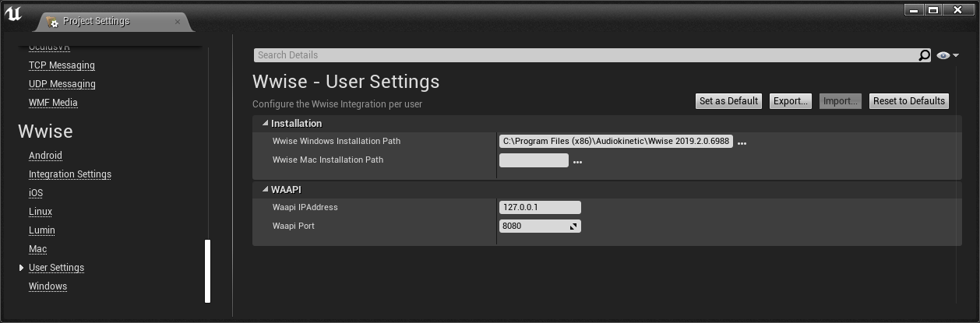Click the left panel scrollbar thumb
980x323 pixels.
pos(208,271)
